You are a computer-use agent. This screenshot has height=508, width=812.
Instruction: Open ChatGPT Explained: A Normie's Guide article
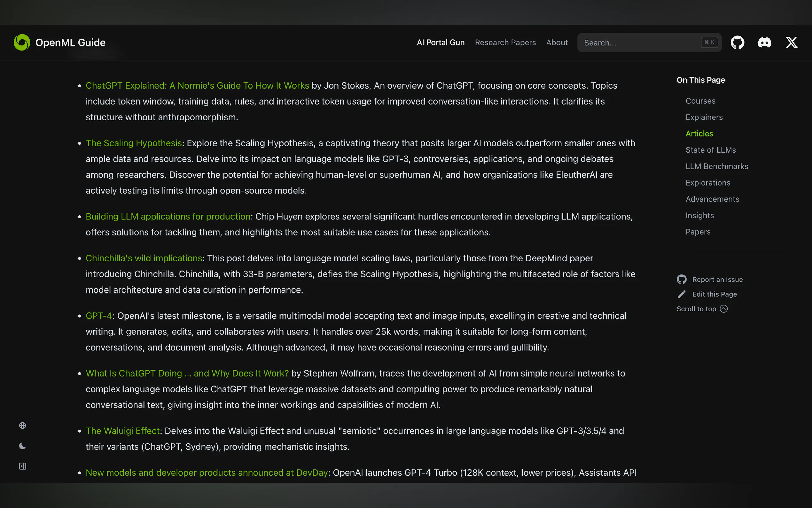click(x=197, y=86)
